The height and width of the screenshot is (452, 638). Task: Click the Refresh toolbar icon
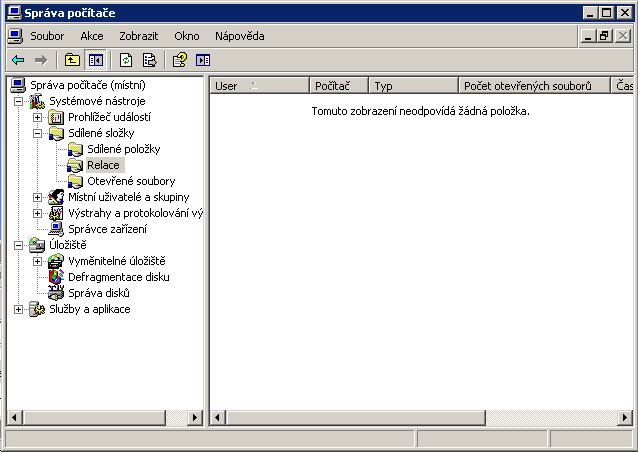click(x=126, y=61)
